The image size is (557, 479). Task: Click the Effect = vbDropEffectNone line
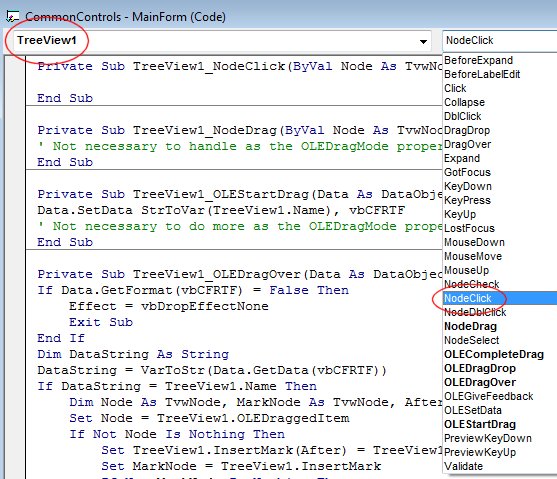coord(169,306)
